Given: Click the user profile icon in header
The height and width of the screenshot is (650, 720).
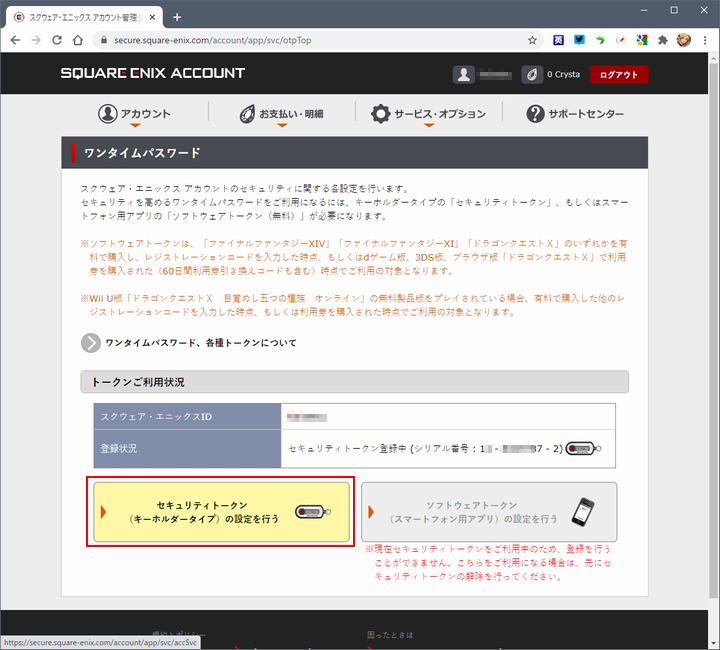Looking at the screenshot, I should pos(464,74).
